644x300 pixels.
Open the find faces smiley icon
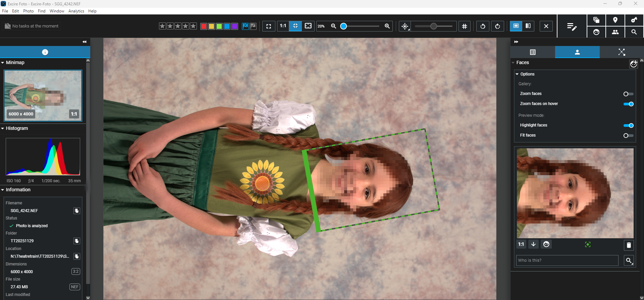[596, 32]
